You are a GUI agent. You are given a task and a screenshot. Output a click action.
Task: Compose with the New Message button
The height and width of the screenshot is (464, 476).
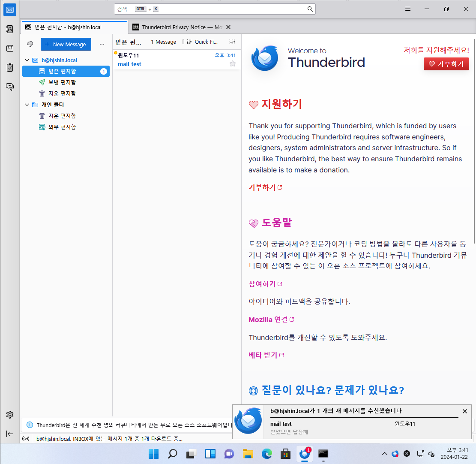(x=66, y=44)
